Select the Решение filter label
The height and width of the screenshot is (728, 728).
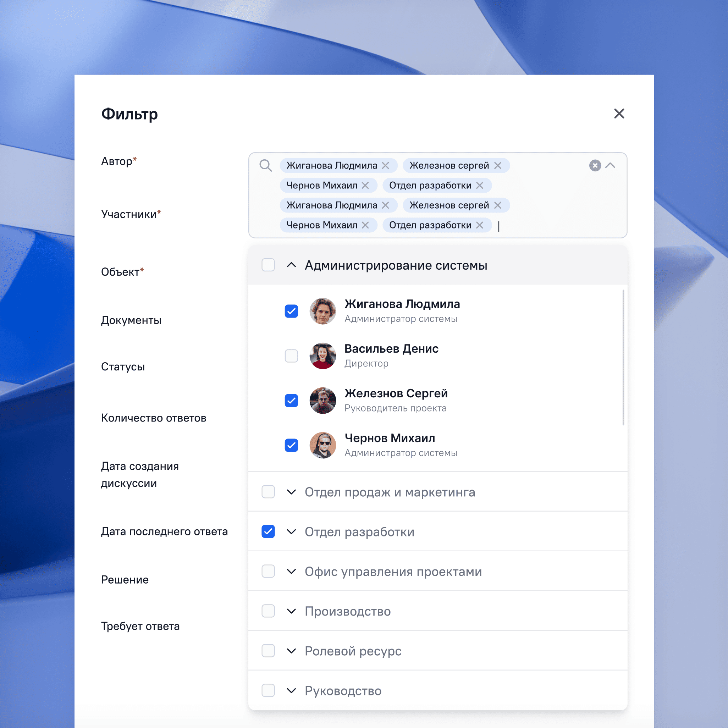click(x=125, y=580)
